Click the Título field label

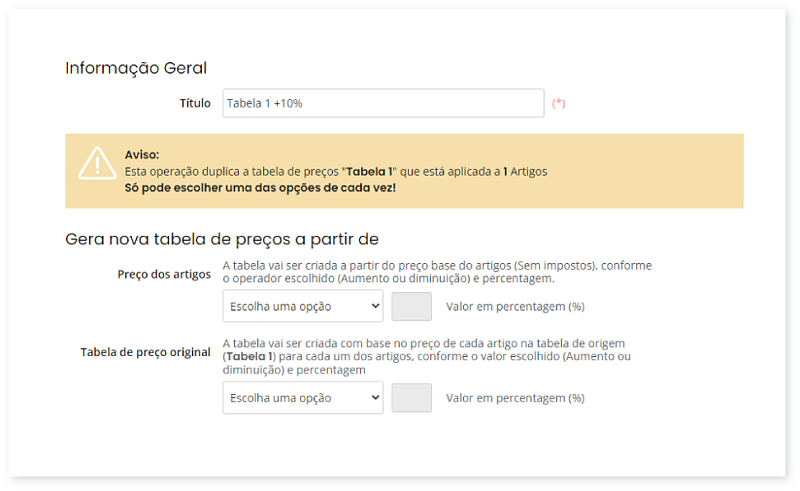195,103
